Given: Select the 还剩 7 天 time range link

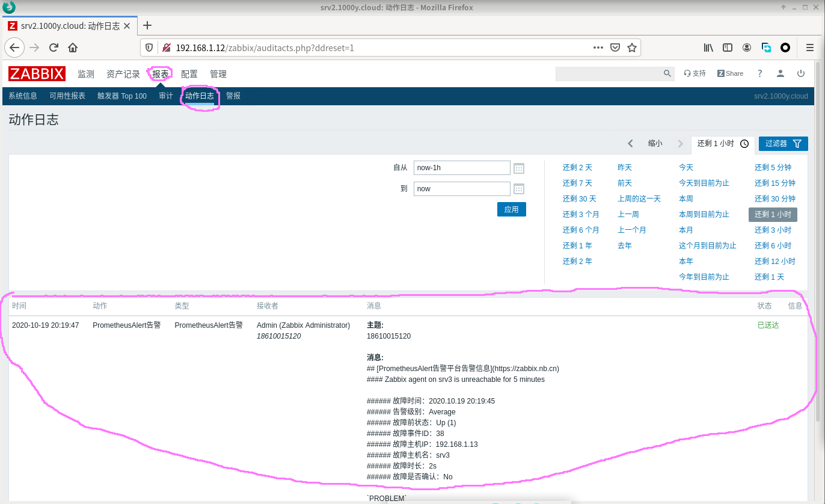Looking at the screenshot, I should point(577,183).
